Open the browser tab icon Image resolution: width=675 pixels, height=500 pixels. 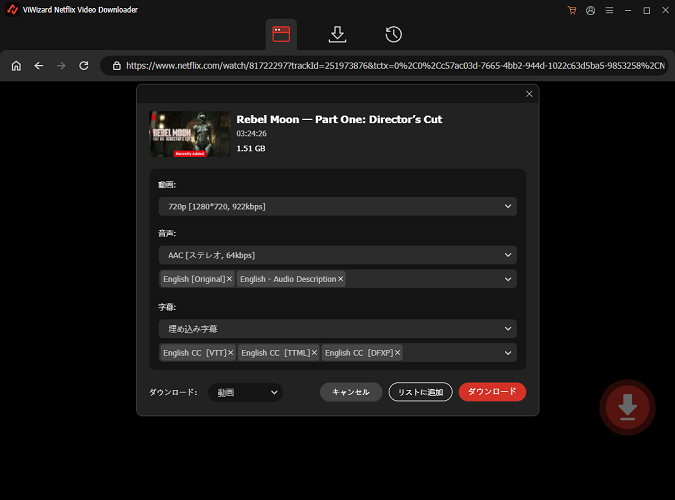coord(281,34)
